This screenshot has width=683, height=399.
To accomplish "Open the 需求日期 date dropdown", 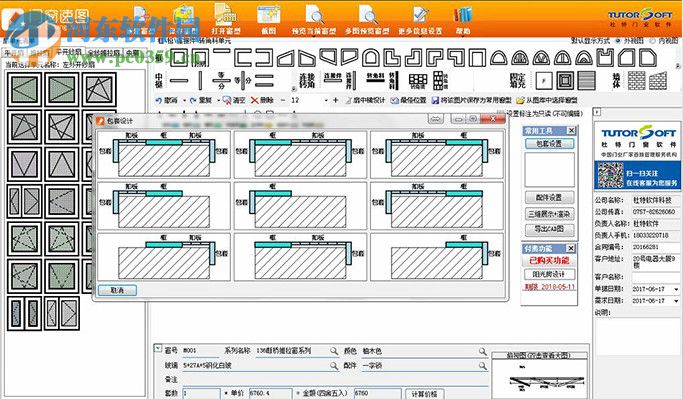I will point(676,301).
